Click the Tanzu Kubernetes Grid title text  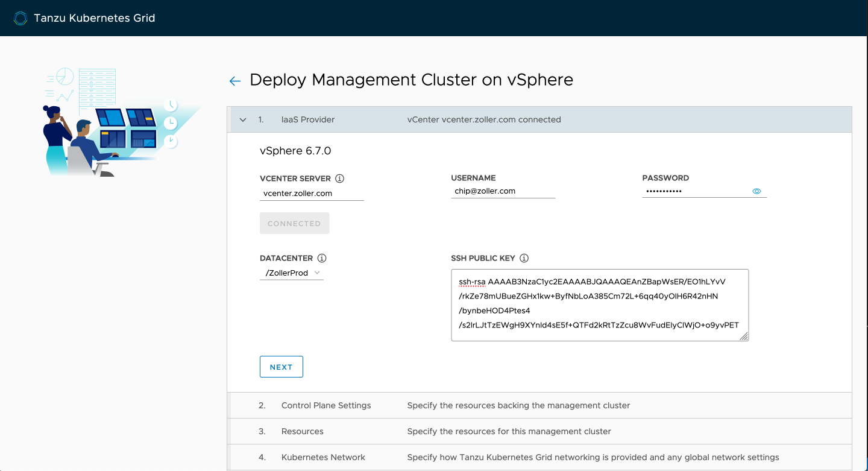[95, 18]
